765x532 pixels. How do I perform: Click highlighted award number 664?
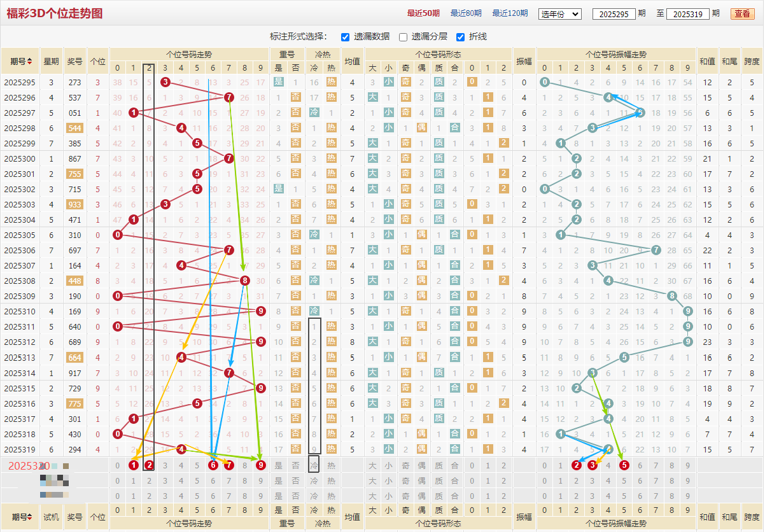pyautogui.click(x=75, y=358)
